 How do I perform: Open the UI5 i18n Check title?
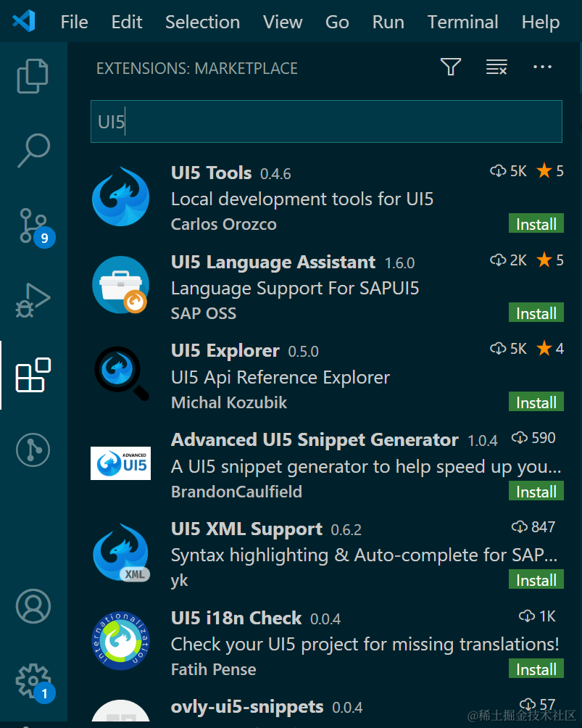point(236,618)
